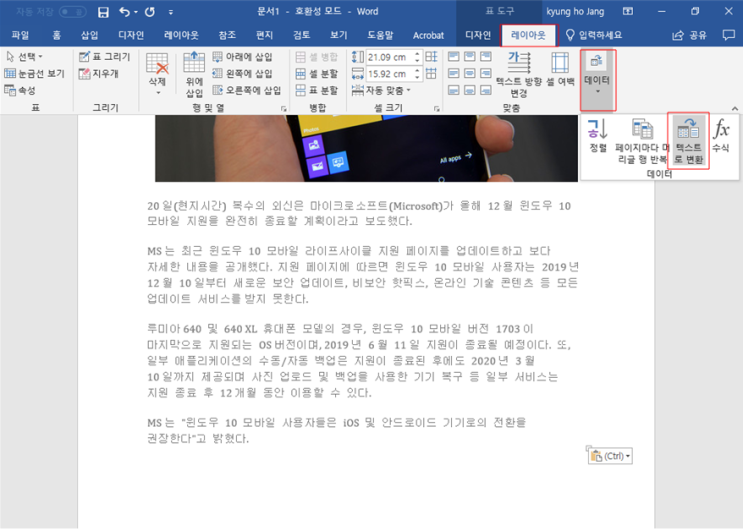Switch to the 참조 tab
This screenshot has height=531, width=743.
click(227, 35)
